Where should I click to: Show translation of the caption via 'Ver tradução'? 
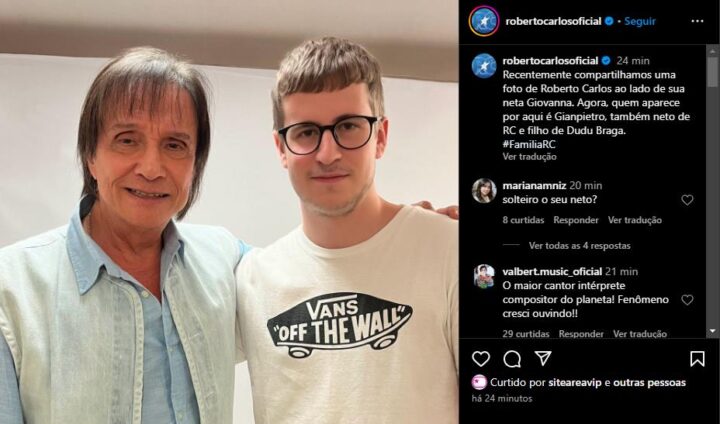coord(530,157)
